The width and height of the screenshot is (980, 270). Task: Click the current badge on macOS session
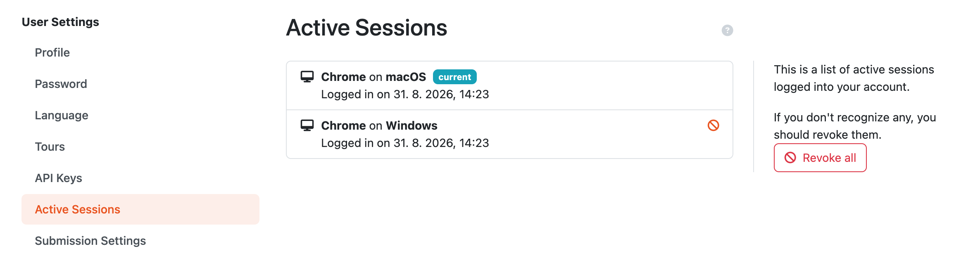pyautogui.click(x=454, y=77)
